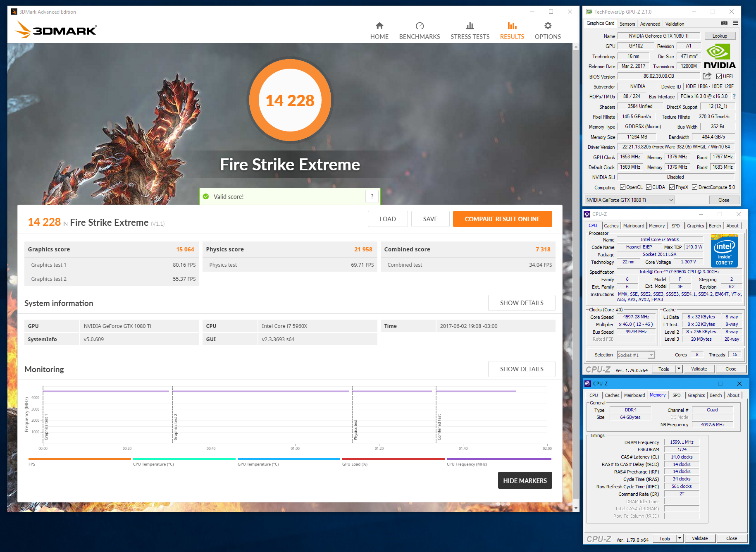This screenshot has width=756, height=552.
Task: Open the Stress Tests chart icon
Action: (x=470, y=26)
